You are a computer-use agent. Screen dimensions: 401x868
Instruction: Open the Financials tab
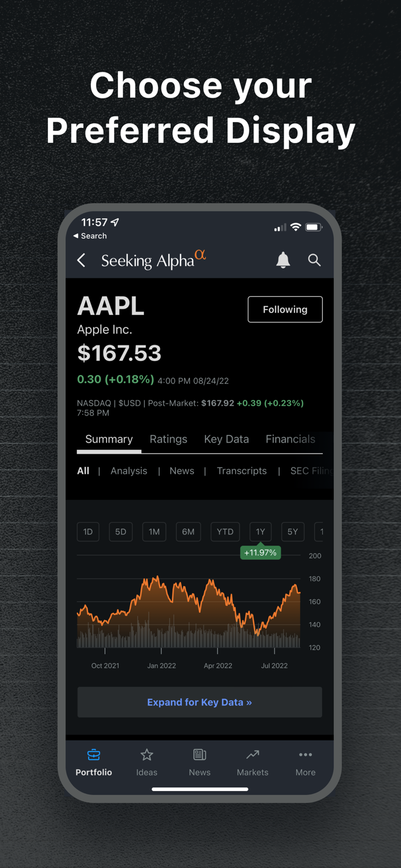coord(290,439)
